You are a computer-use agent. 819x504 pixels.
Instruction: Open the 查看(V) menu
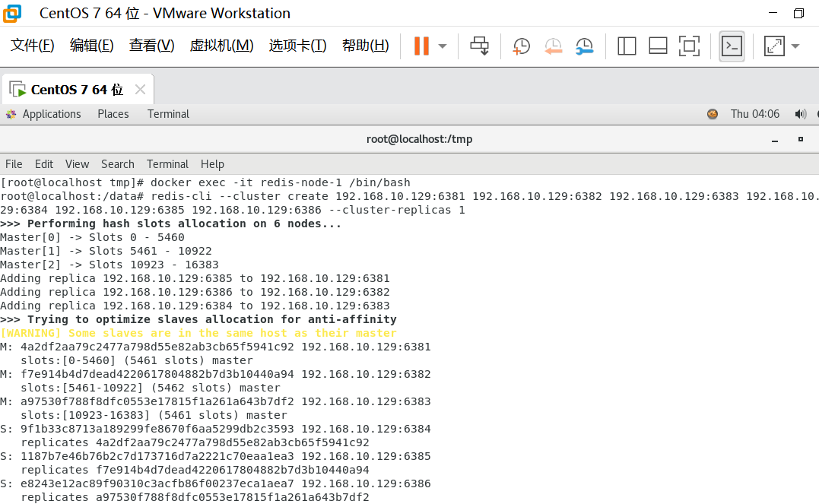(x=151, y=46)
